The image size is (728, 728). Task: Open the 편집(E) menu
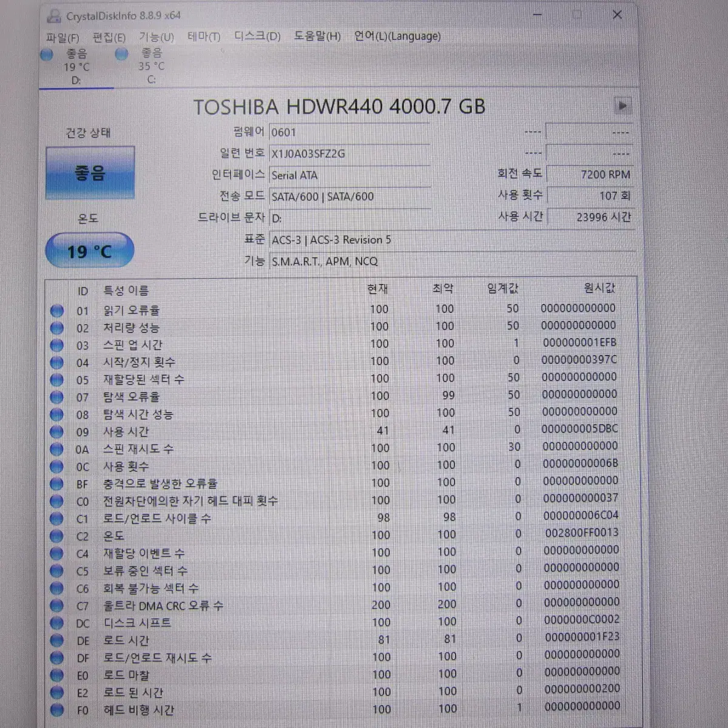click(109, 38)
